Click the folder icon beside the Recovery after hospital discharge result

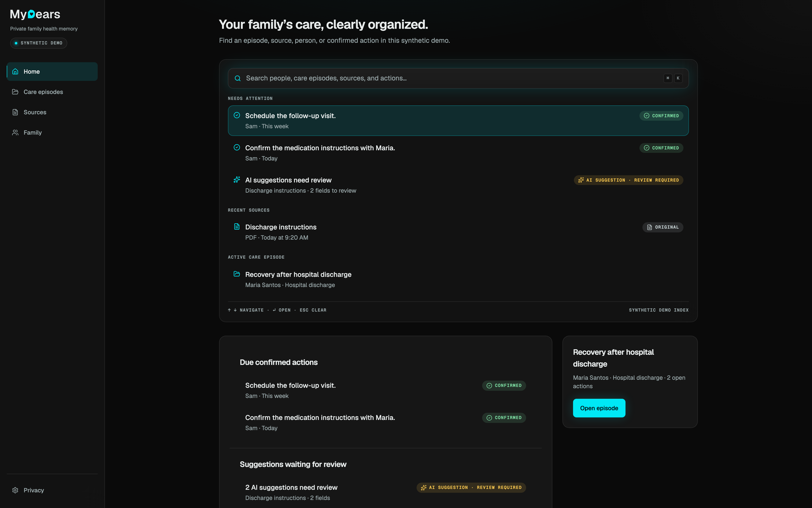tap(237, 274)
